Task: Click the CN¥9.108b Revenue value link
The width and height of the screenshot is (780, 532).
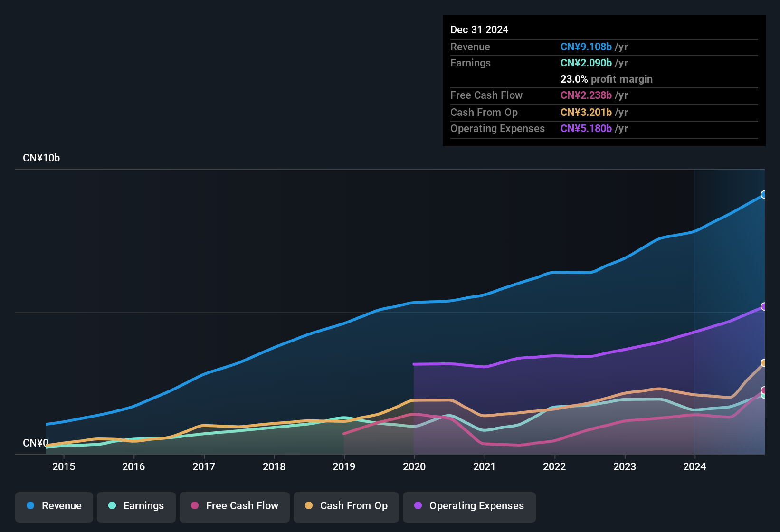Action: coord(586,47)
